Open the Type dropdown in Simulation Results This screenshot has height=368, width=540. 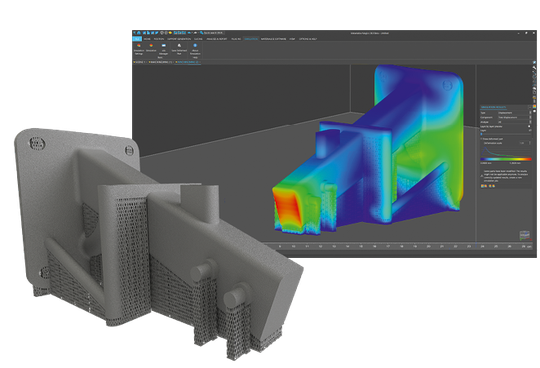(x=515, y=113)
